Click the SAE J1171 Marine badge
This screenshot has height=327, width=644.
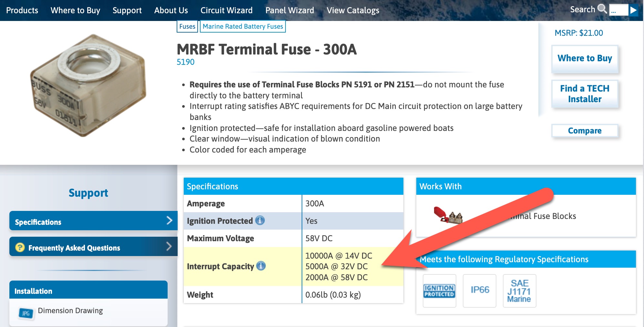[519, 291]
